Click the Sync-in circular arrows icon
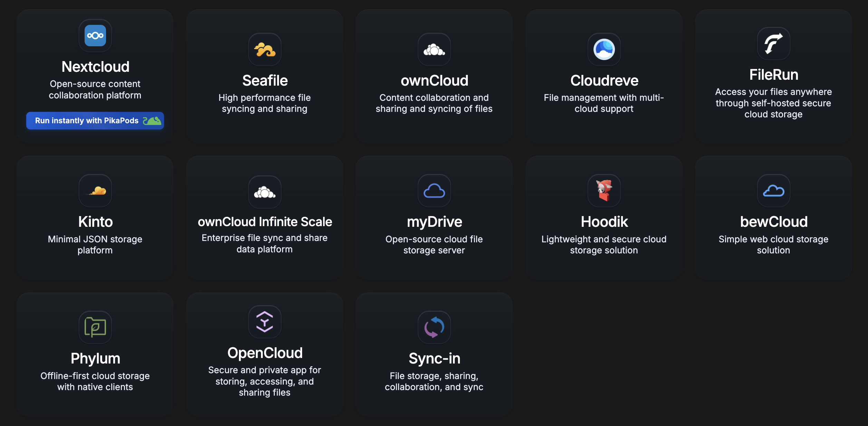Screen dimensions: 868x426 pyautogui.click(x=434, y=327)
